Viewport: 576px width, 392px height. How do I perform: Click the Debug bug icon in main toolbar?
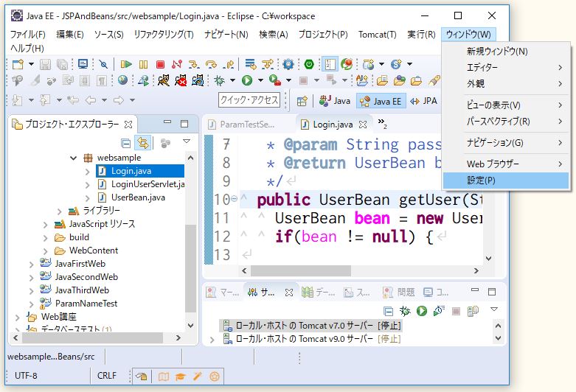click(x=219, y=80)
